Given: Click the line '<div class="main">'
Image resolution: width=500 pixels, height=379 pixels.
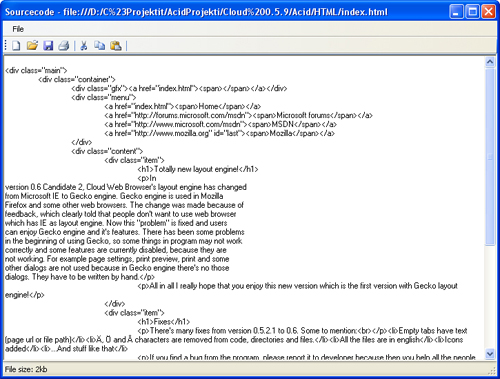Looking at the screenshot, I should (x=36, y=70).
